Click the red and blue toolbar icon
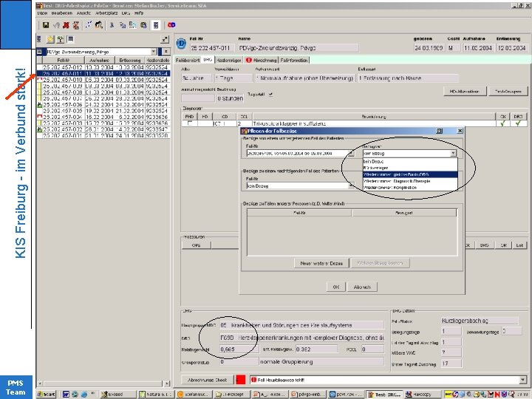 [x=171, y=25]
